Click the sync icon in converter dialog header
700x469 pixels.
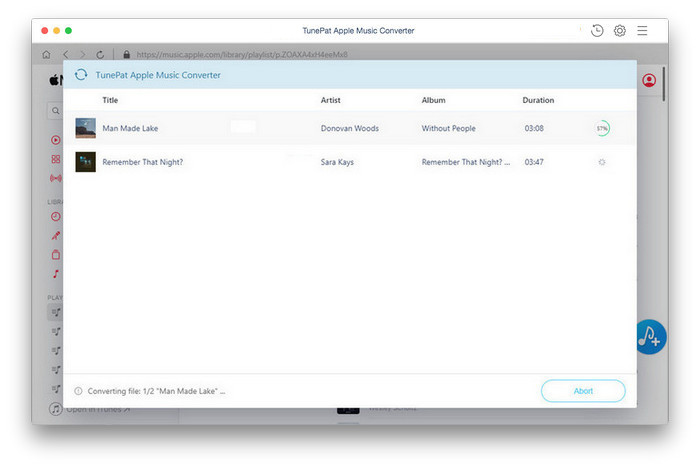[x=81, y=75]
